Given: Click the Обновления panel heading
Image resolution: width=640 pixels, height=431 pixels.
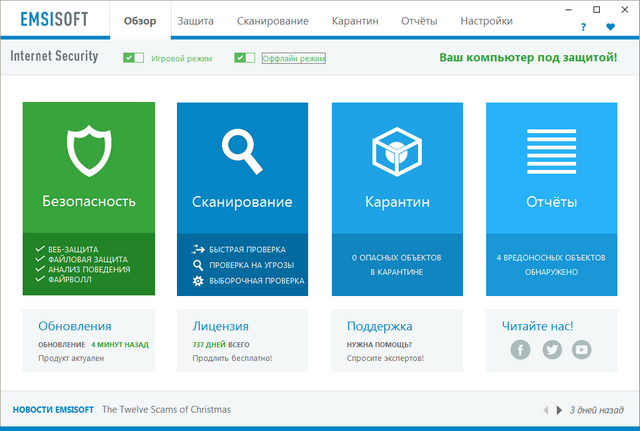Looking at the screenshot, I should 74,326.
